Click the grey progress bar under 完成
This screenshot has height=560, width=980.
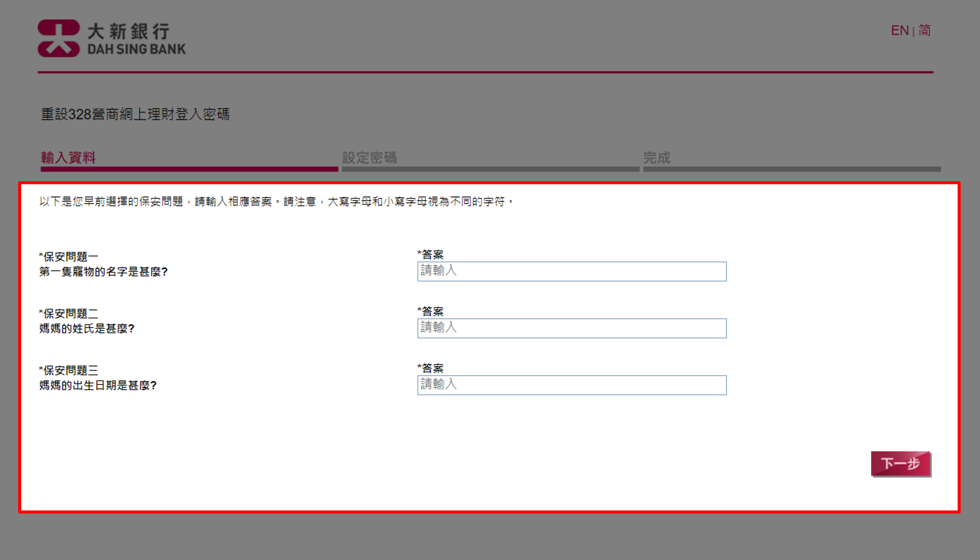click(791, 169)
